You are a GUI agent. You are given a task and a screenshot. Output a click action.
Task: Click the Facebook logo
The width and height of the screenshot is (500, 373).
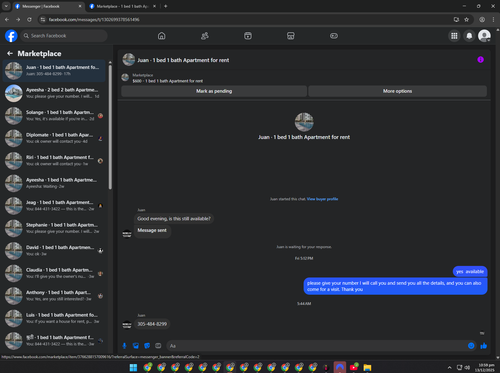point(11,36)
